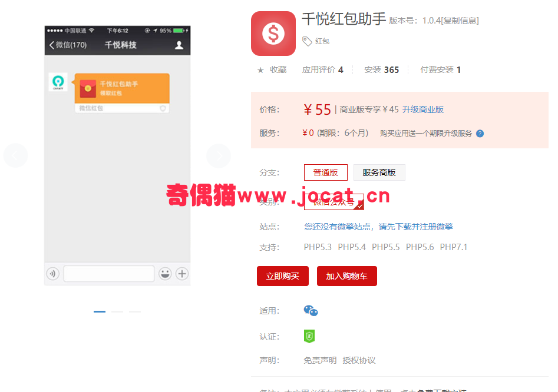Click the ¥55 price text
The width and height of the screenshot is (558, 392).
pyautogui.click(x=317, y=109)
